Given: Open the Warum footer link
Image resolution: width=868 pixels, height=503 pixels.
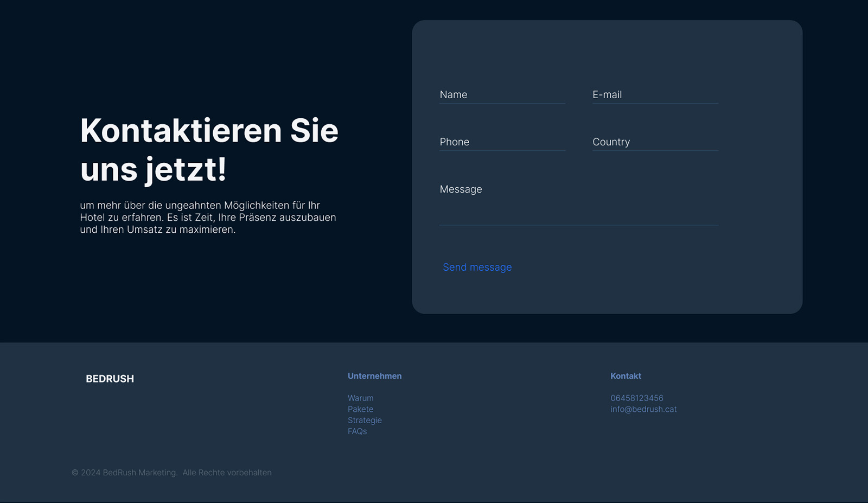Looking at the screenshot, I should 360,398.
